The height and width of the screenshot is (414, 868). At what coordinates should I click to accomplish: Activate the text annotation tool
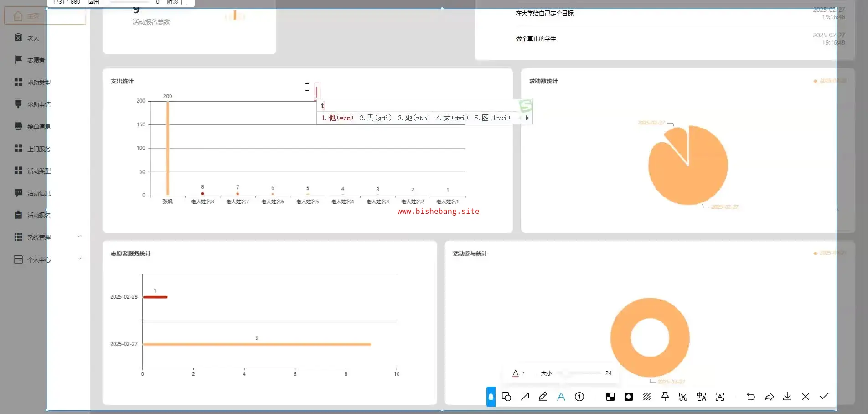[x=561, y=397]
